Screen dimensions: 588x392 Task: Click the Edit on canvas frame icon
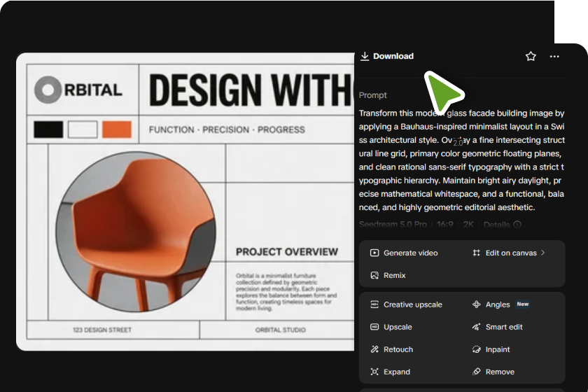coord(476,253)
